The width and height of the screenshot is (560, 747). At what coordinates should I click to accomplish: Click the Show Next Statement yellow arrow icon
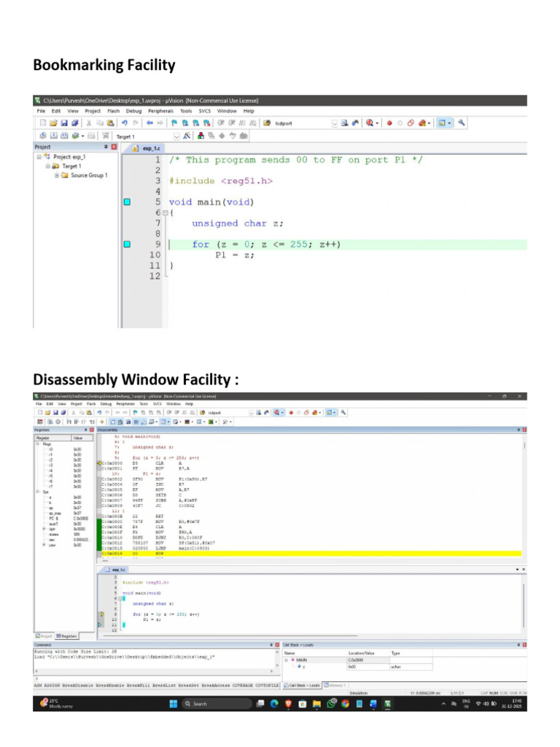tap(101, 422)
